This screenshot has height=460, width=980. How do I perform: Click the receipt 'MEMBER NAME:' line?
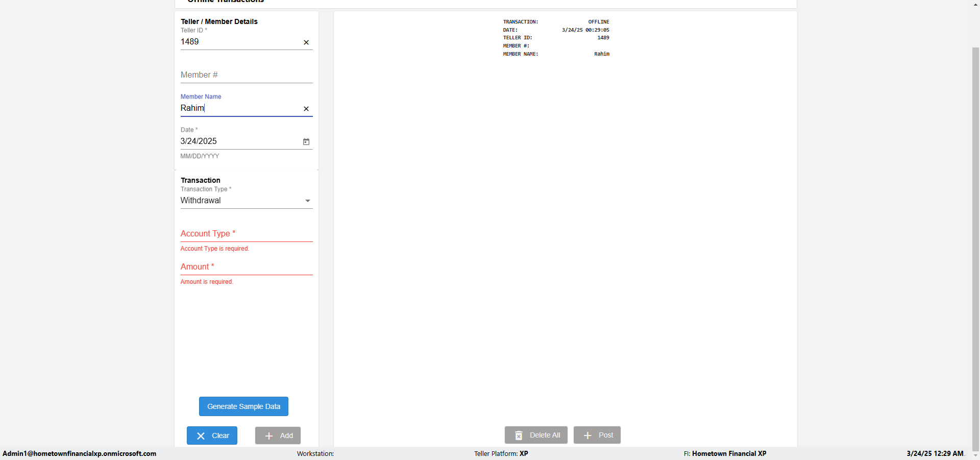tap(556, 54)
